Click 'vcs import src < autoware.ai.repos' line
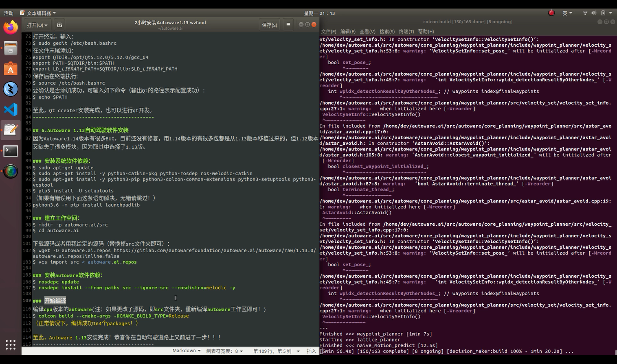 85,262
